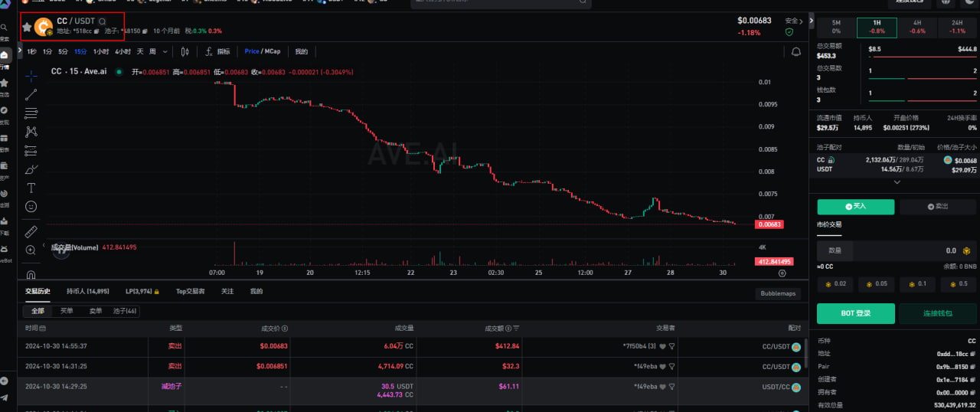Switch to the 持币人 holders tab
The image size is (980, 412).
(87, 292)
